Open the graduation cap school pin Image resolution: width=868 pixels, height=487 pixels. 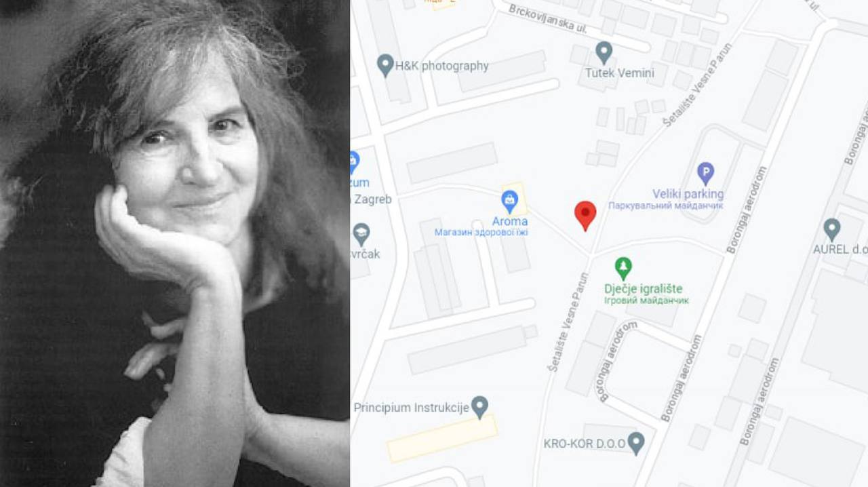[x=361, y=234]
